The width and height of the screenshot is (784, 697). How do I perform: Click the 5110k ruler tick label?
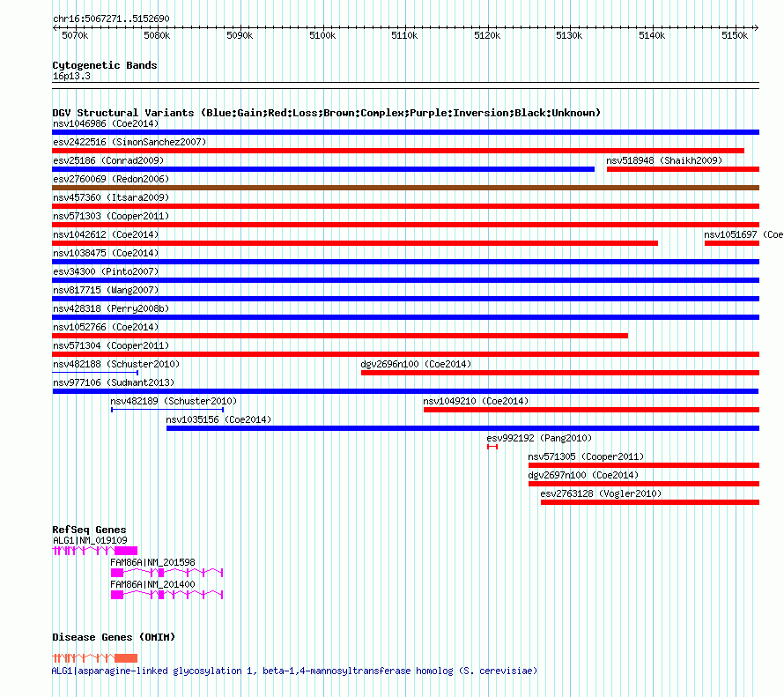click(404, 36)
